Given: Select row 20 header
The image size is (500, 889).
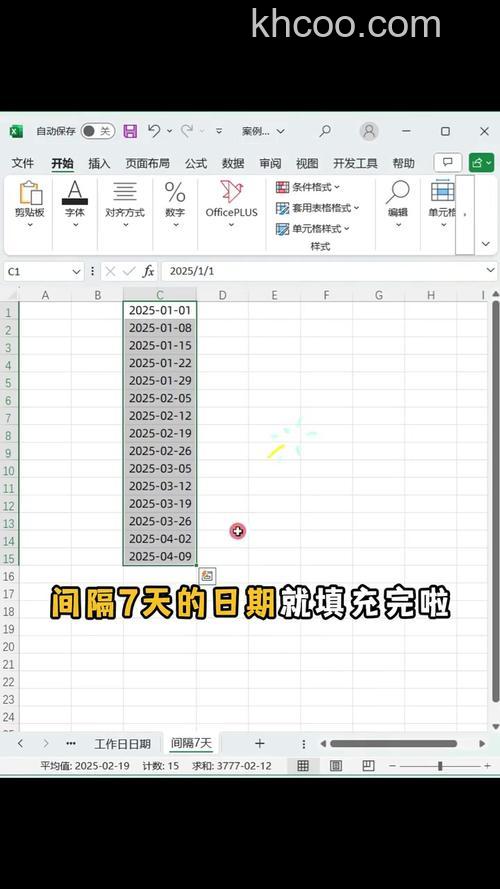Looking at the screenshot, I should (x=9, y=647).
